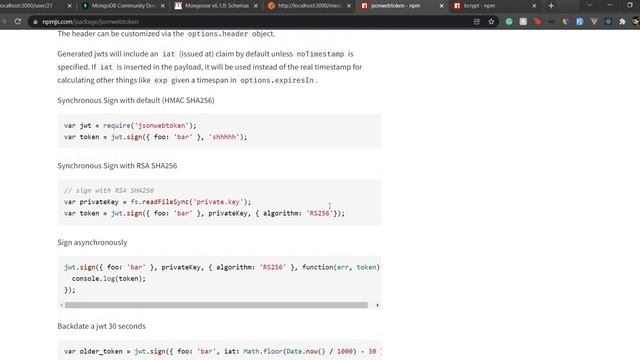The width and height of the screenshot is (640, 360).
Task: Open the red extension icon
Action: coord(538,22)
